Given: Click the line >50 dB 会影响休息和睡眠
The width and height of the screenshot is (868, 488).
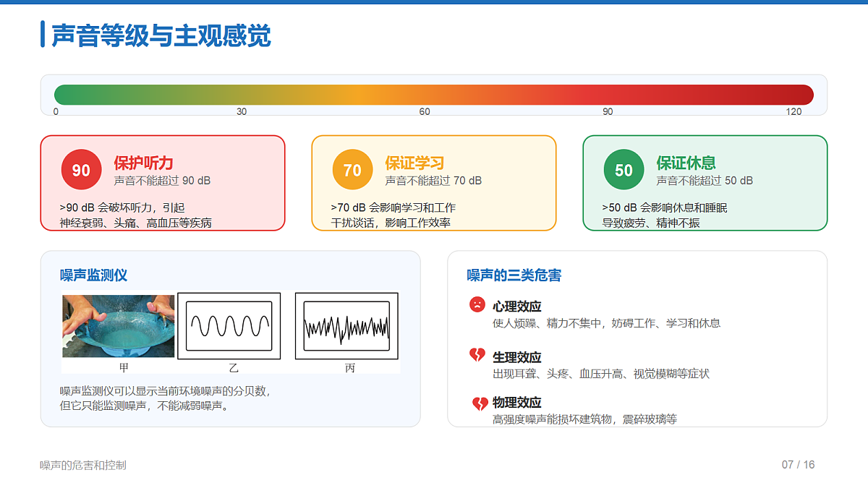Looking at the screenshot, I should pos(665,207).
